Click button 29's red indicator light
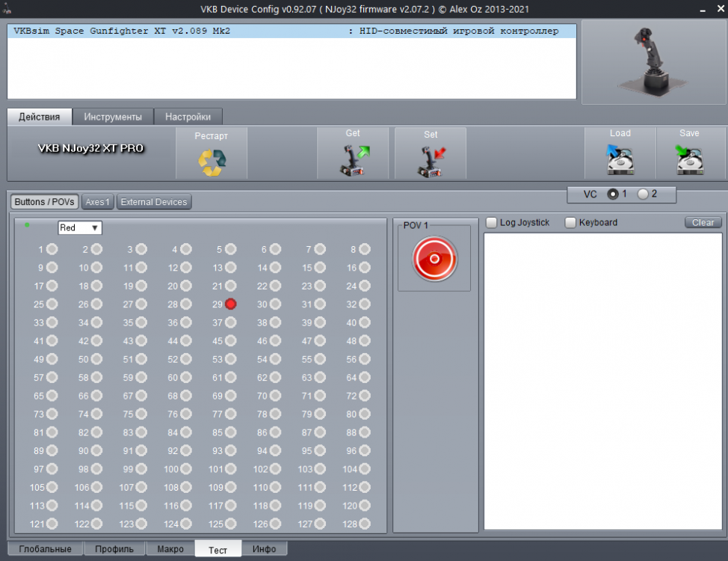Screen dimensions: 728x561 pos(230,304)
